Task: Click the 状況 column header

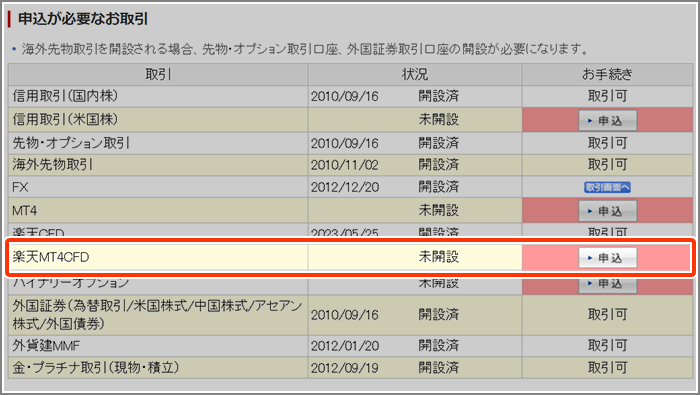Action: click(x=415, y=75)
